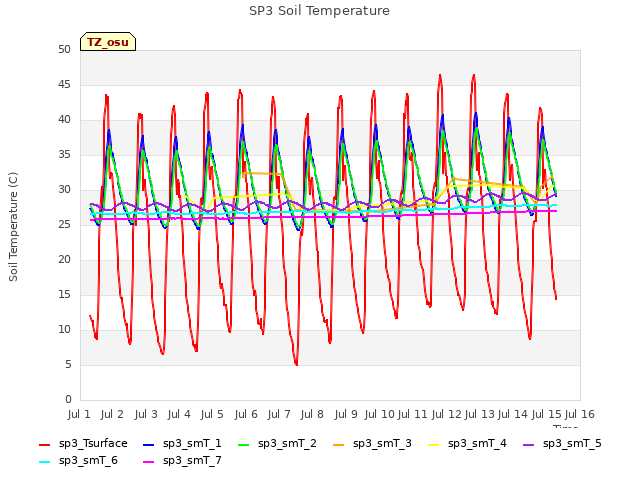
Task: Click the orange sp3_smT_3 legend swatch
Action: (x=339, y=444)
